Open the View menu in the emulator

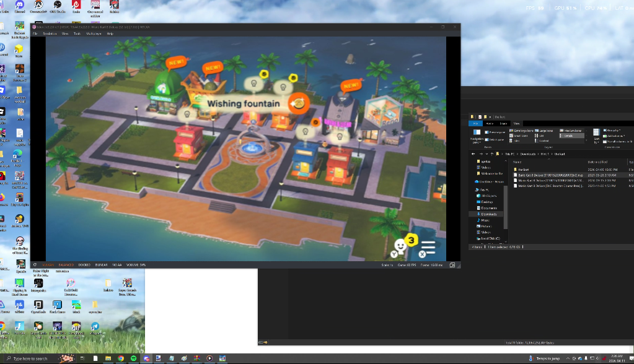pos(64,33)
